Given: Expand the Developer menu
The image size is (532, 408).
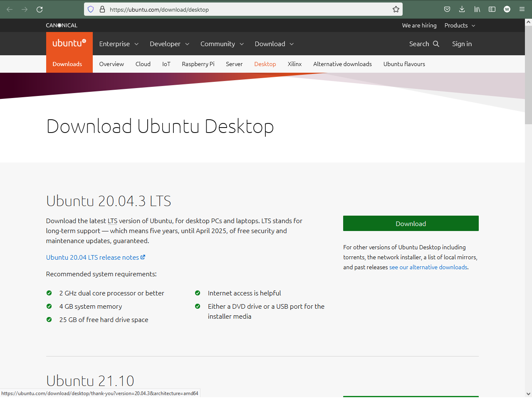Looking at the screenshot, I should [x=170, y=44].
